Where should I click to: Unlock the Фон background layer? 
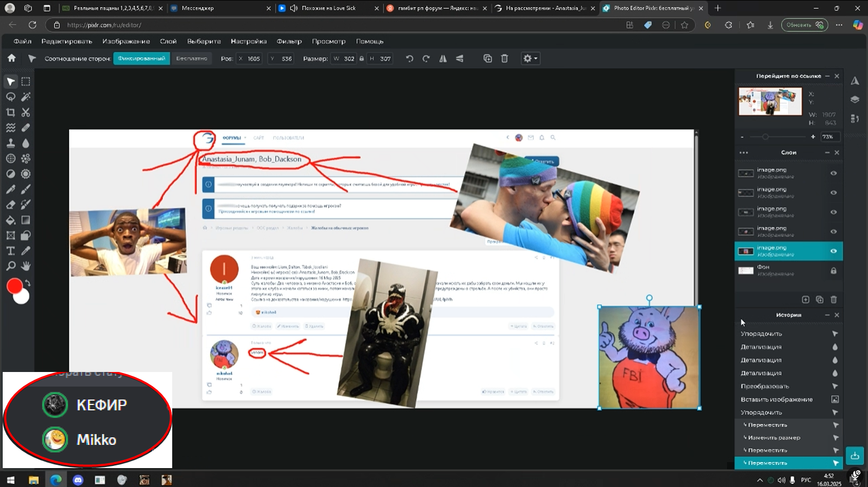(x=833, y=270)
